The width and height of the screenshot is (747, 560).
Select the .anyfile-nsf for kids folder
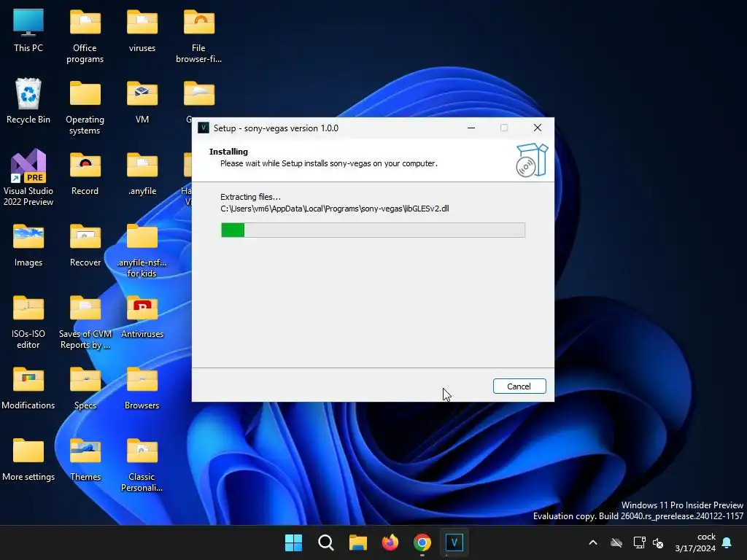coord(142,251)
